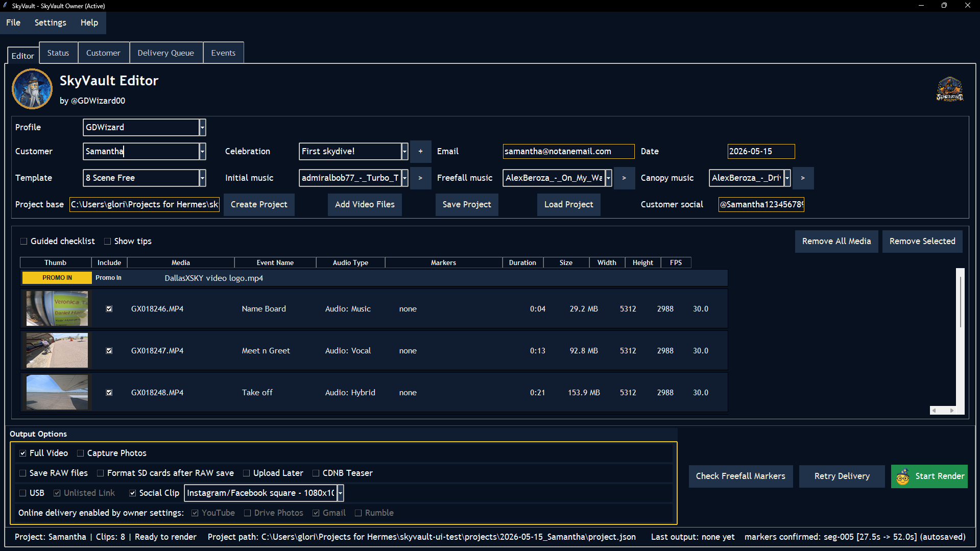Image resolution: width=980 pixels, height=551 pixels.
Task: Open the Freefall music dropdown
Action: (608, 178)
